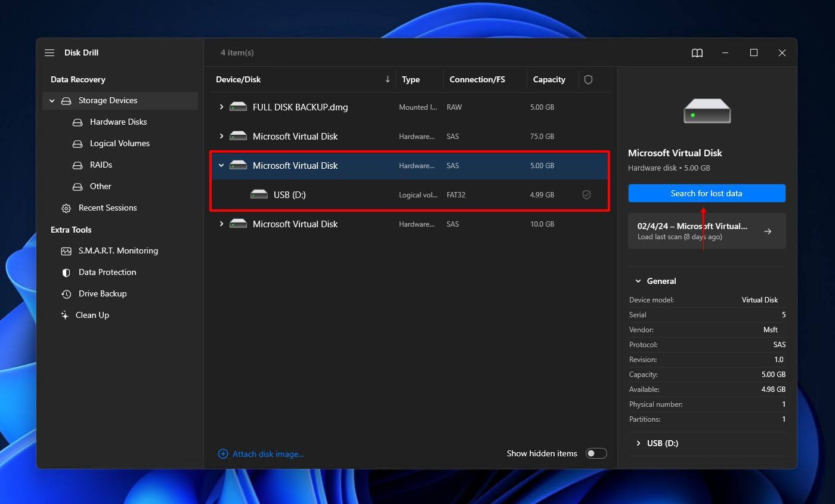This screenshot has width=835, height=504.
Task: Select Logical Volumes in sidebar
Action: [x=119, y=144]
